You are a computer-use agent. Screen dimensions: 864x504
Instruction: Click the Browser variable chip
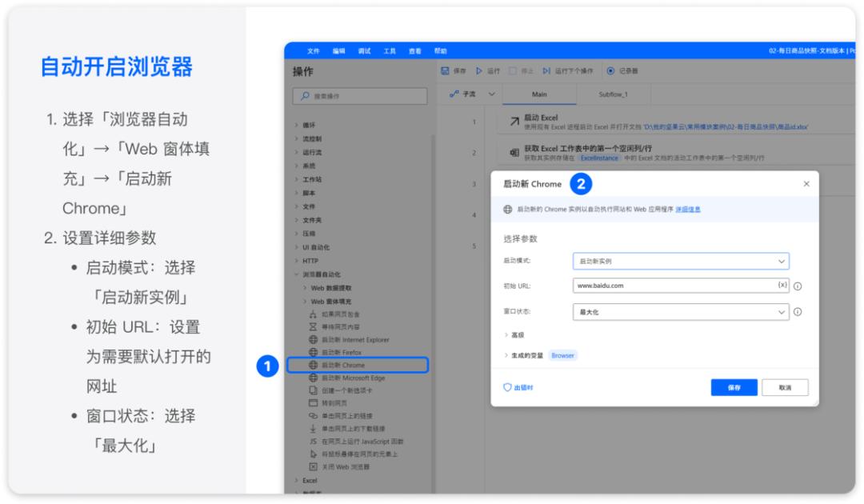click(x=562, y=355)
